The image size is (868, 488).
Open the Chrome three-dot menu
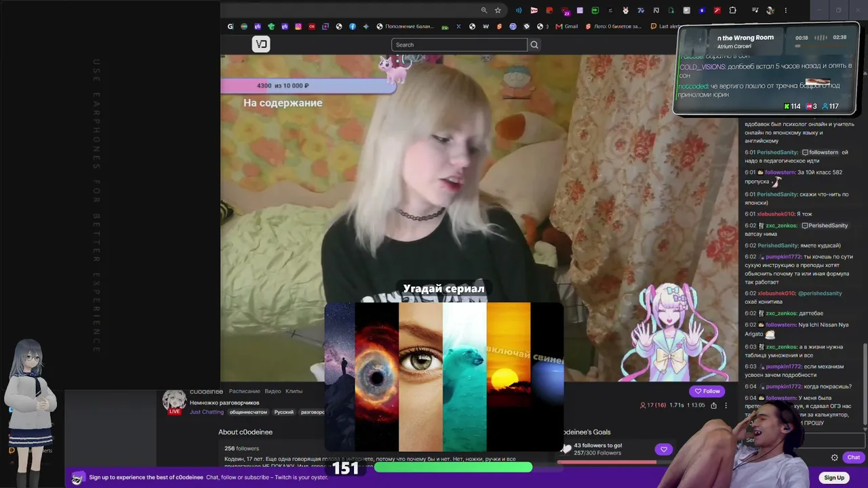(x=786, y=10)
